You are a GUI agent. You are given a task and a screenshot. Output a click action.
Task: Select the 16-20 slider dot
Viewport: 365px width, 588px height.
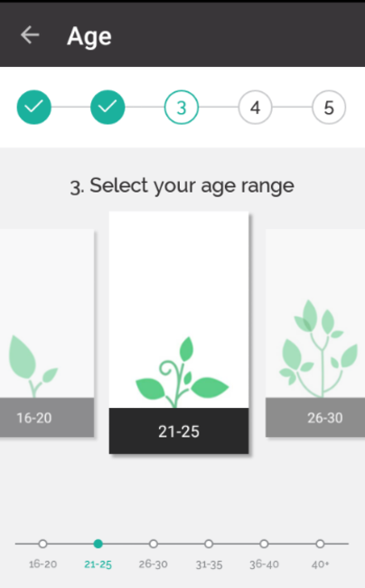click(x=42, y=544)
